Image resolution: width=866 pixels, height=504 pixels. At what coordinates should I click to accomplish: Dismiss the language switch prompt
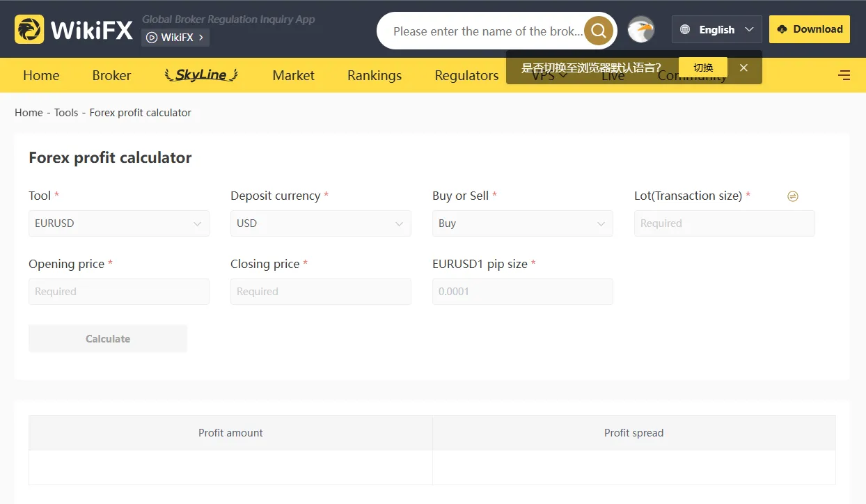click(743, 68)
